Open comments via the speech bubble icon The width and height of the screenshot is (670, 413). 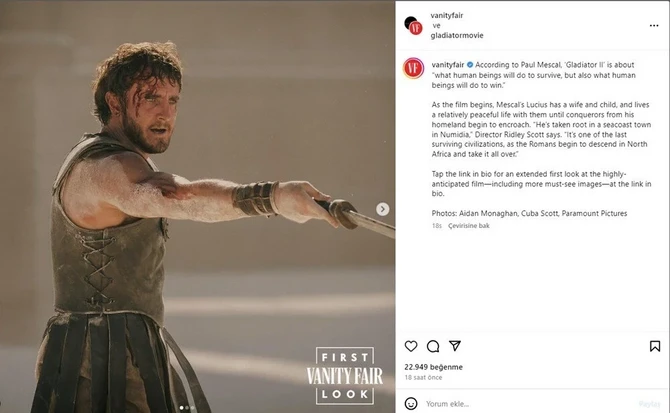[433, 346]
